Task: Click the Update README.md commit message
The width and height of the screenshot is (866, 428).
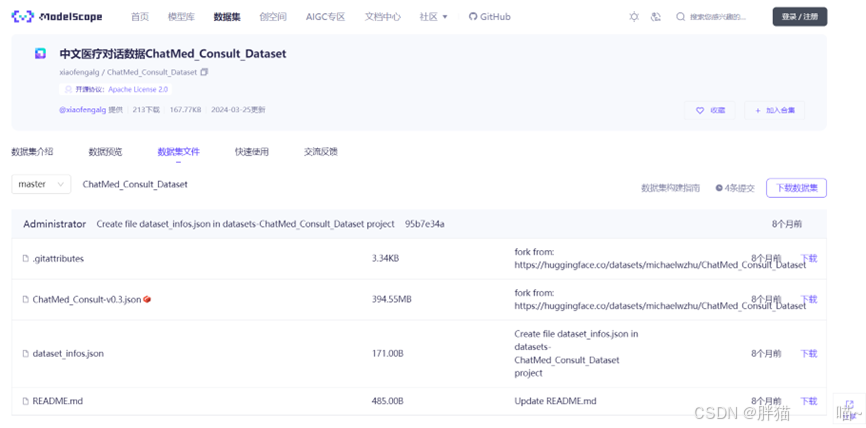Action: coord(555,401)
